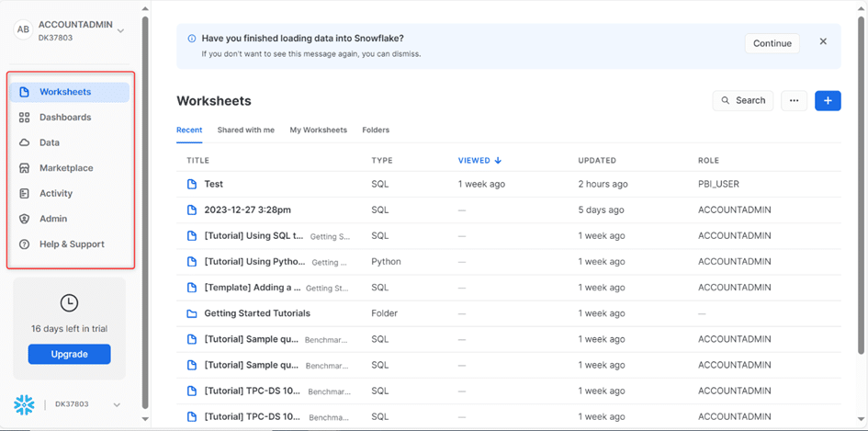
Task: Click the Data cloud icon
Action: tap(24, 143)
